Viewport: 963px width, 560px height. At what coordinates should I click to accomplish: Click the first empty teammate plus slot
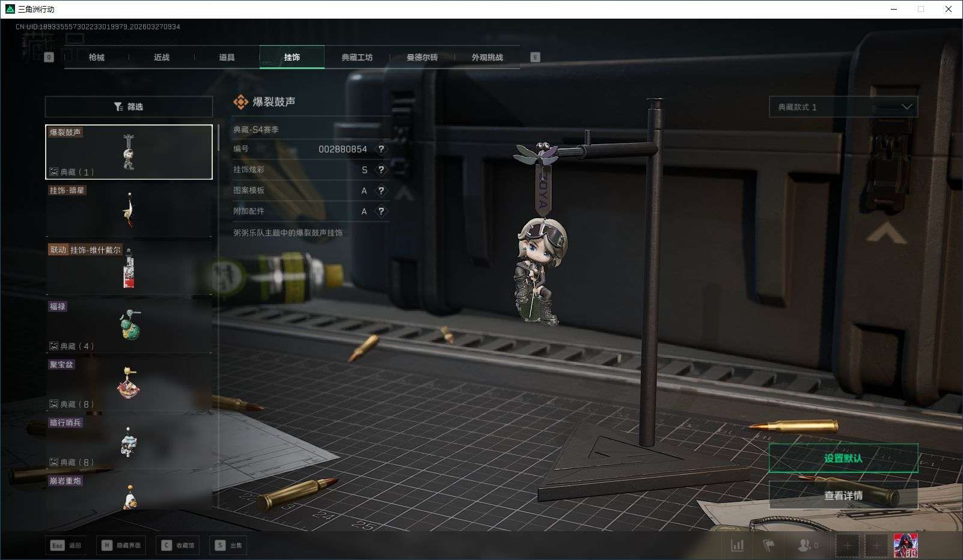pos(847,545)
